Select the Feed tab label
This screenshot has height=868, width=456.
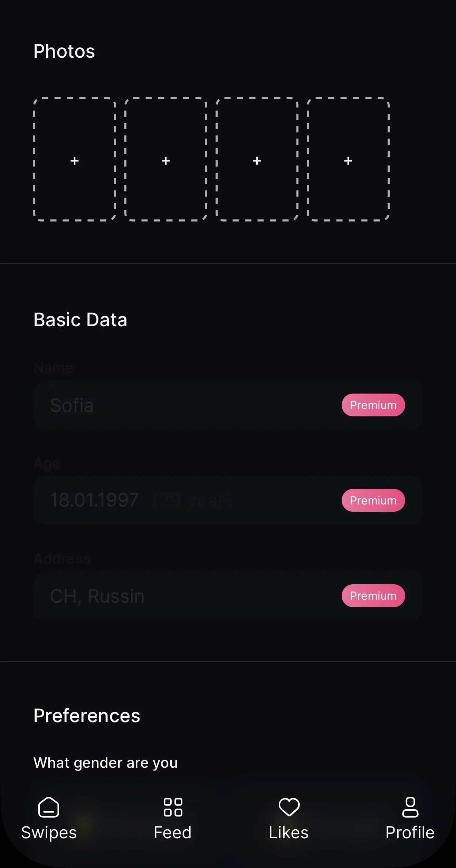tap(173, 832)
